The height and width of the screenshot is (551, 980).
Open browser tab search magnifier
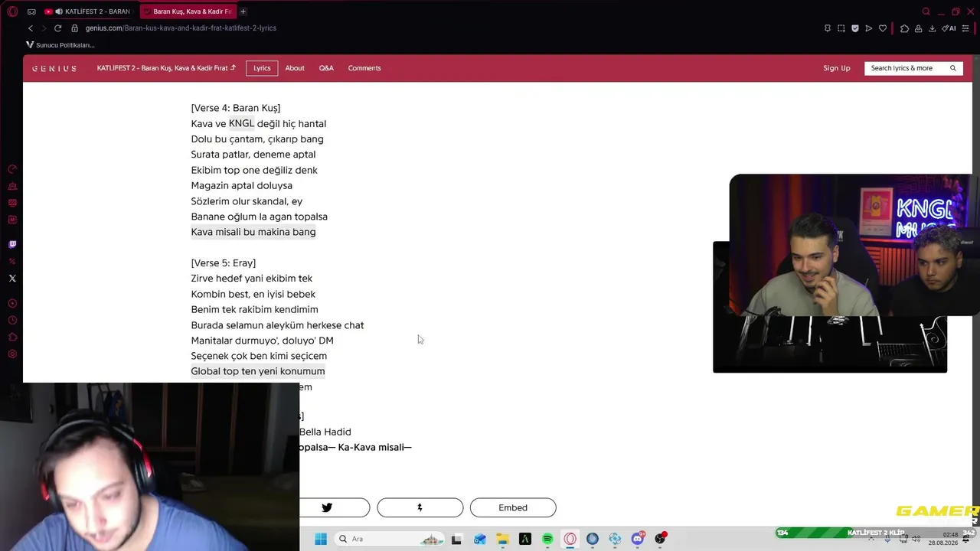click(x=926, y=11)
